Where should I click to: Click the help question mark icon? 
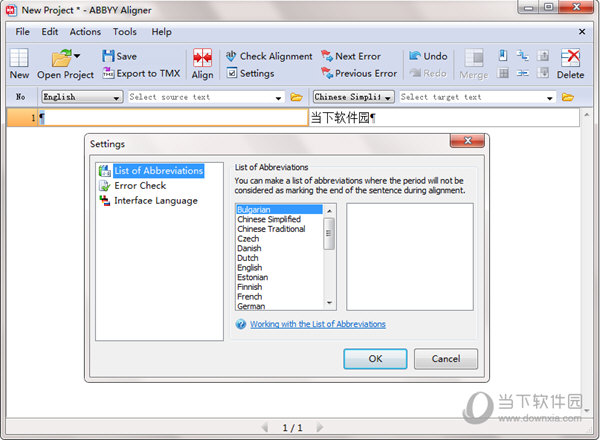[241, 324]
